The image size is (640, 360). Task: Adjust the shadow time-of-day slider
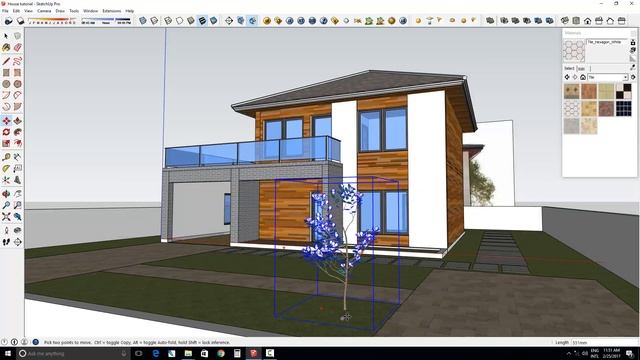106,21
